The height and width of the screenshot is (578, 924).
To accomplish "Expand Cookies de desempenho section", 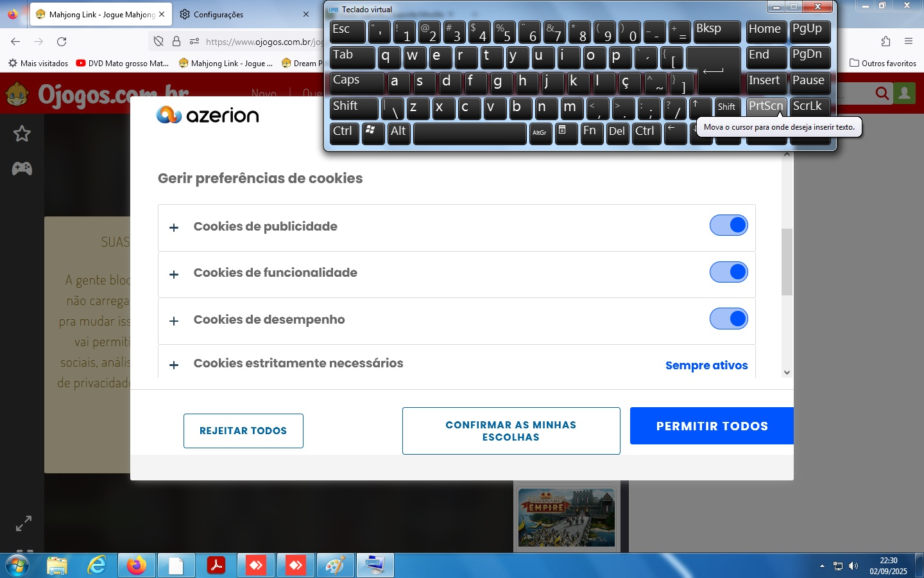I will point(174,321).
